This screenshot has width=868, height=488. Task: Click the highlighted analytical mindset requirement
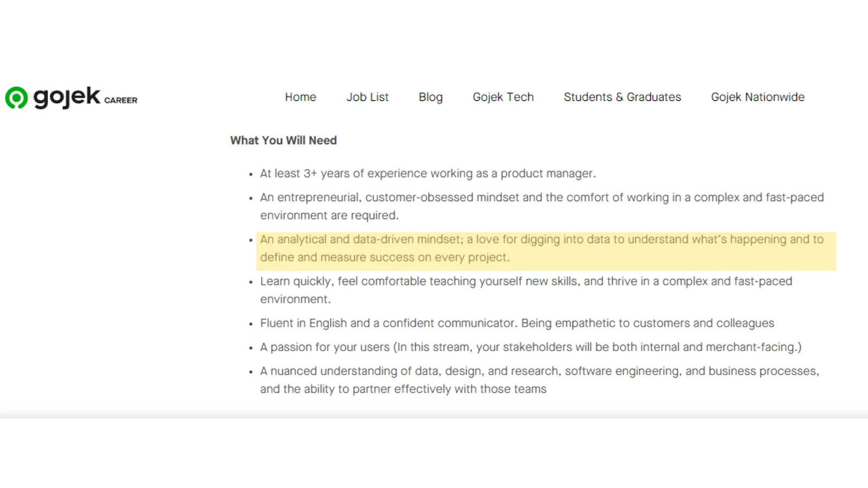[x=542, y=248]
